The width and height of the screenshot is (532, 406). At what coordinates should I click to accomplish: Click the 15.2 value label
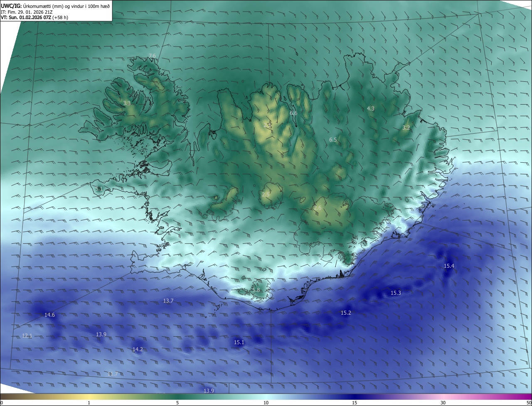(x=346, y=313)
